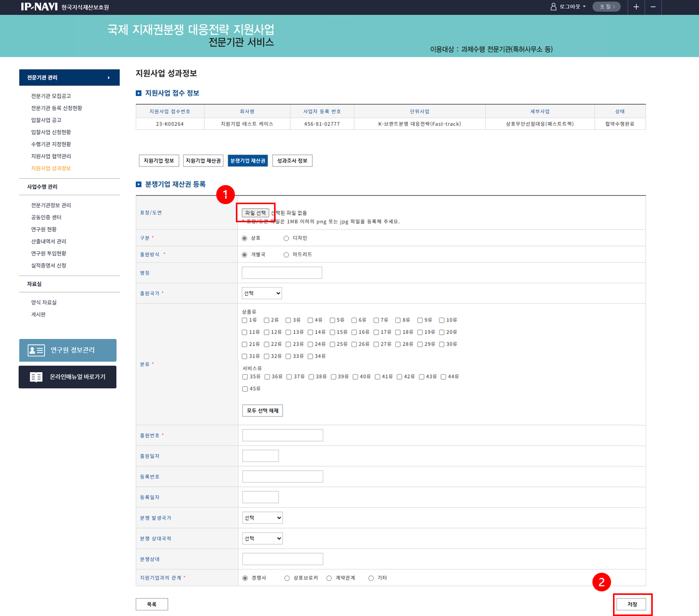Check the 25류 goods class checkbox

[x=332, y=344]
